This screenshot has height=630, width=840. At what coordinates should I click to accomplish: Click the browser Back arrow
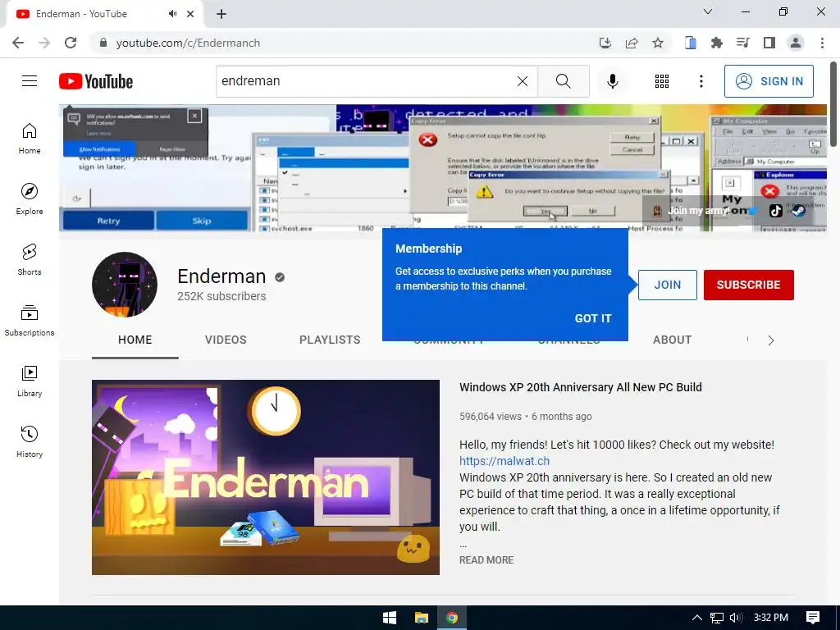[x=18, y=43]
